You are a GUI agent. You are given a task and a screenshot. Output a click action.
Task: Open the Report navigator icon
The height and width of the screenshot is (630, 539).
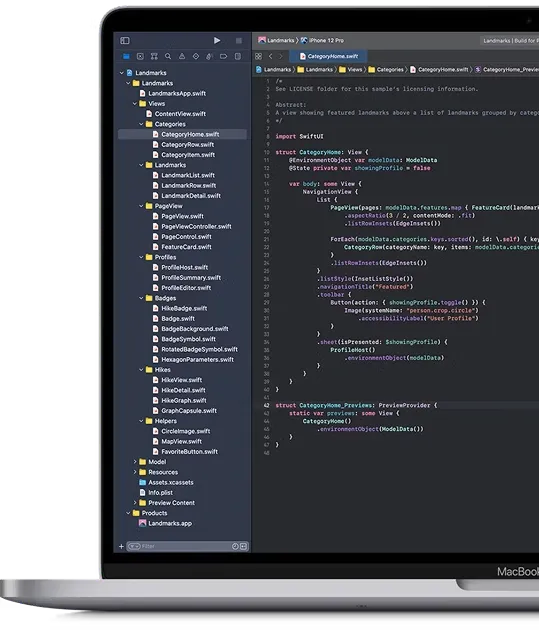coord(238,57)
